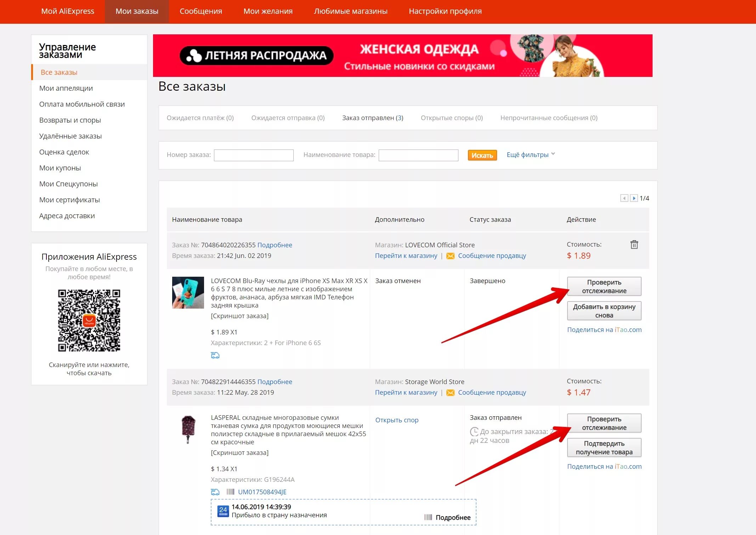
Task: Click Подтвердить получение товара button
Action: (604, 447)
